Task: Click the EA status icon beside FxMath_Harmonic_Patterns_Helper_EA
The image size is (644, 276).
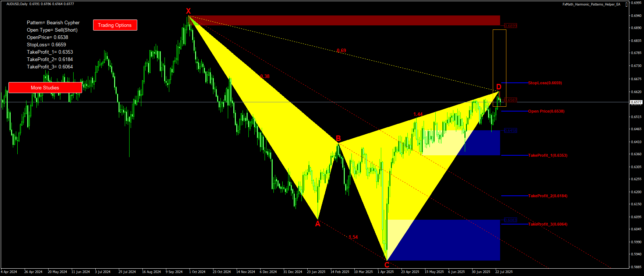Action: coord(627,4)
